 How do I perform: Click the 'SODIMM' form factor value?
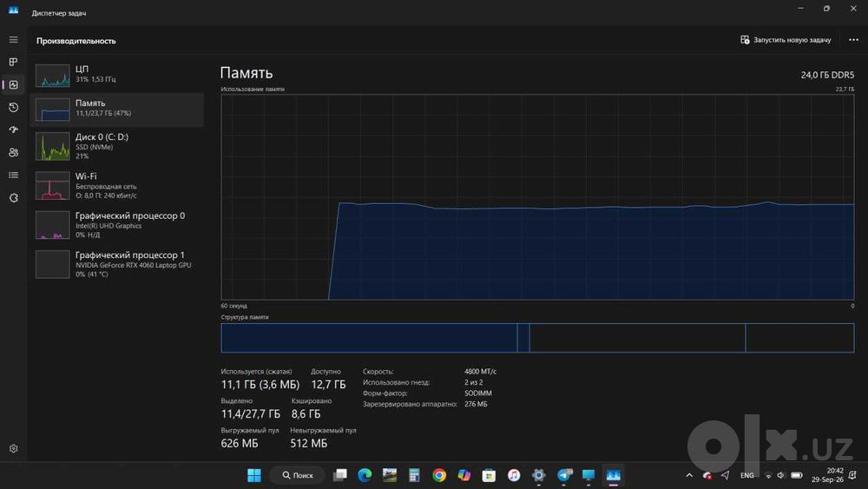478,393
